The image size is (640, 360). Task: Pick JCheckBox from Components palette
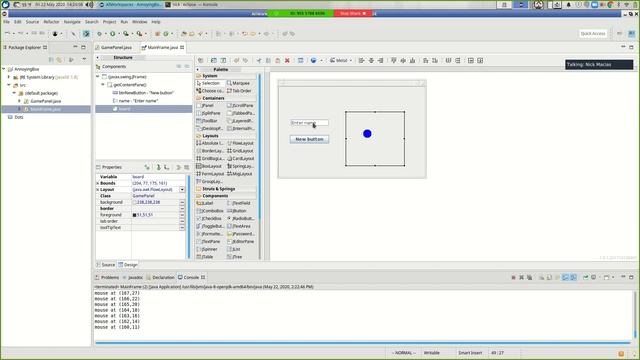point(209,219)
